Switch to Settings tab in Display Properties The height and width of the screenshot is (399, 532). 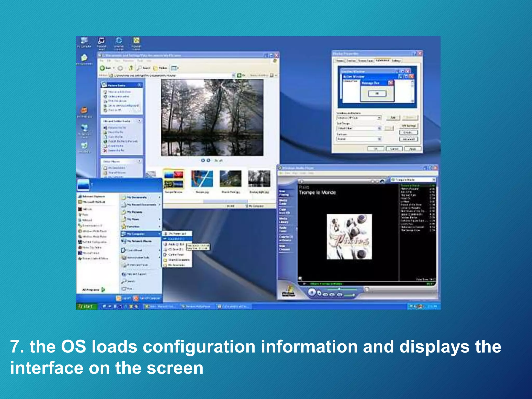point(396,61)
